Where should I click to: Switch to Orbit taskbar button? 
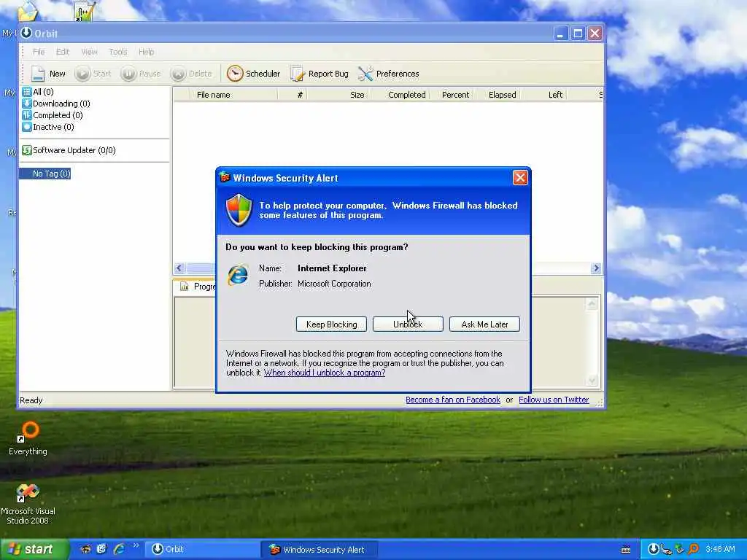pos(202,550)
